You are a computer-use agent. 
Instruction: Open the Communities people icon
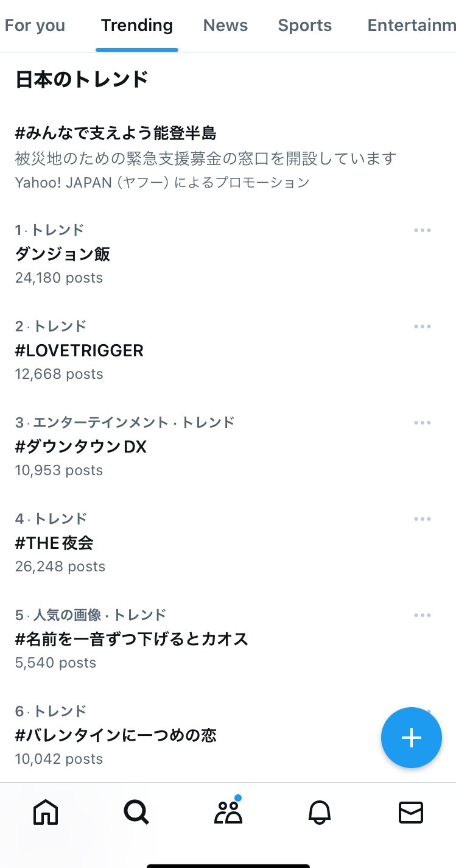point(228,812)
